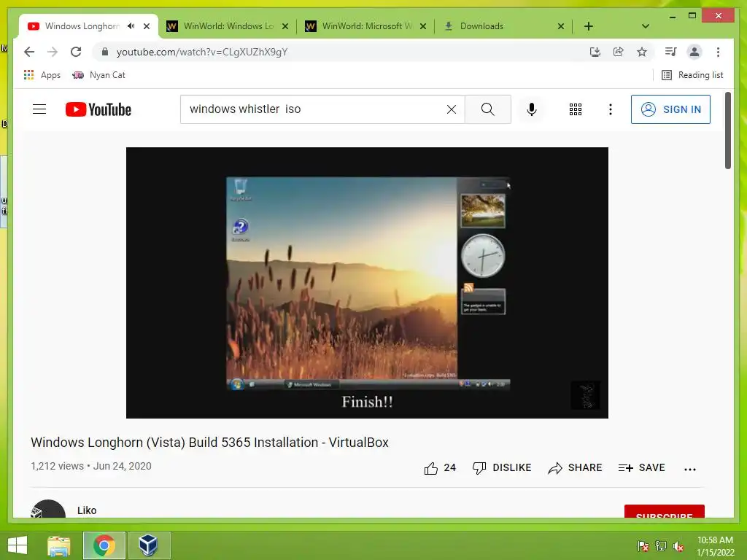The image size is (747, 560).
Task: Close the WinWorld: Windows Lo tab
Action: tap(285, 26)
